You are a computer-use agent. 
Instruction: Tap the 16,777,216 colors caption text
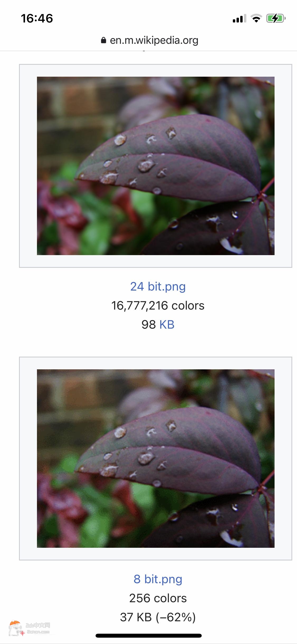[x=158, y=306]
